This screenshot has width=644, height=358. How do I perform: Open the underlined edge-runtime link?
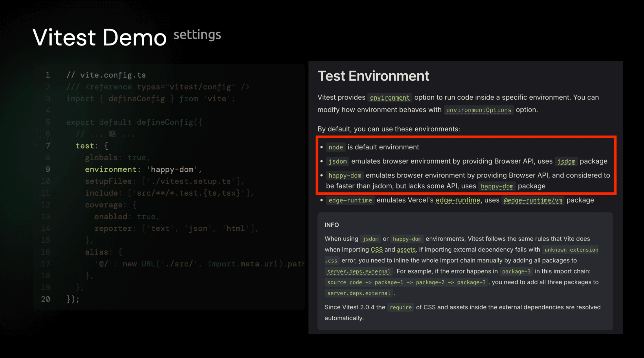point(458,200)
